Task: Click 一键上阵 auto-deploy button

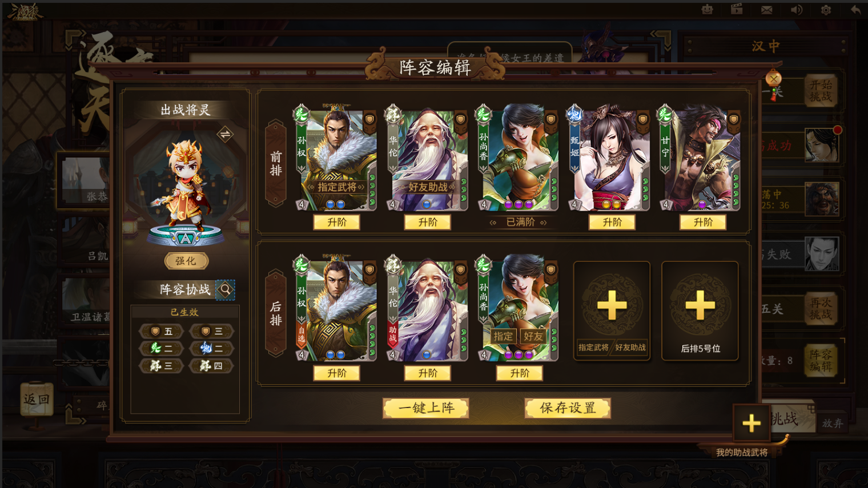Action: click(426, 408)
